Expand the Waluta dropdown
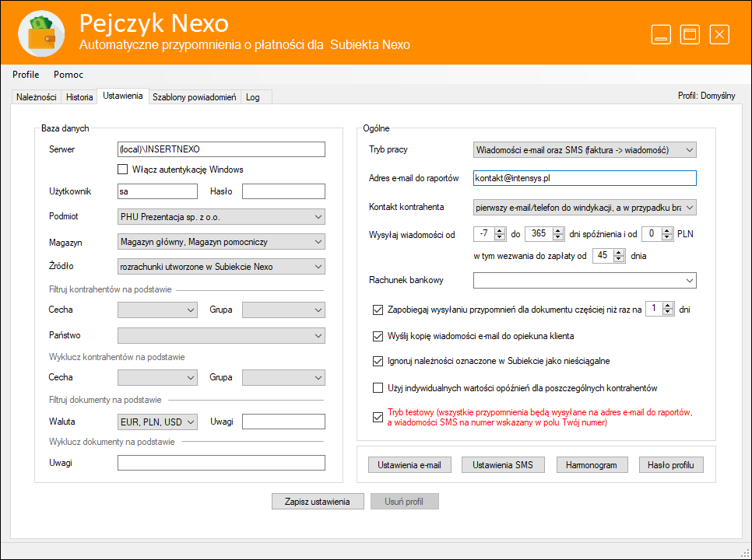The height and width of the screenshot is (560, 752). coord(157,422)
